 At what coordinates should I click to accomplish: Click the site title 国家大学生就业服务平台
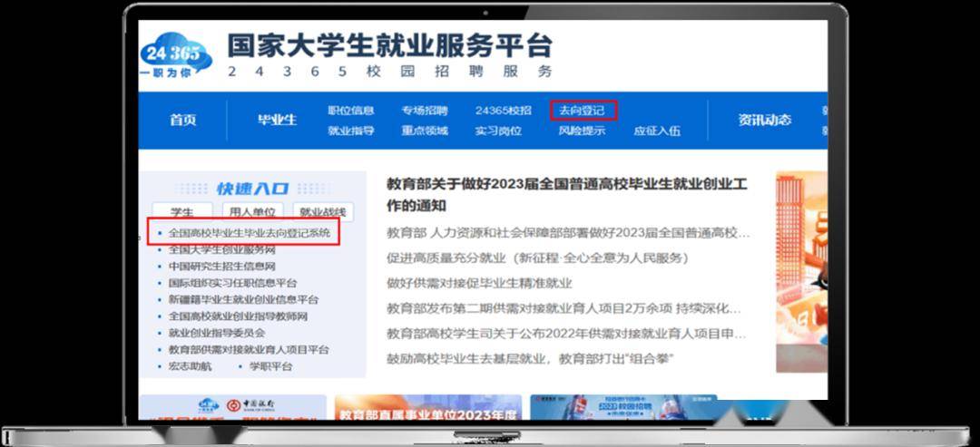pos(389,45)
